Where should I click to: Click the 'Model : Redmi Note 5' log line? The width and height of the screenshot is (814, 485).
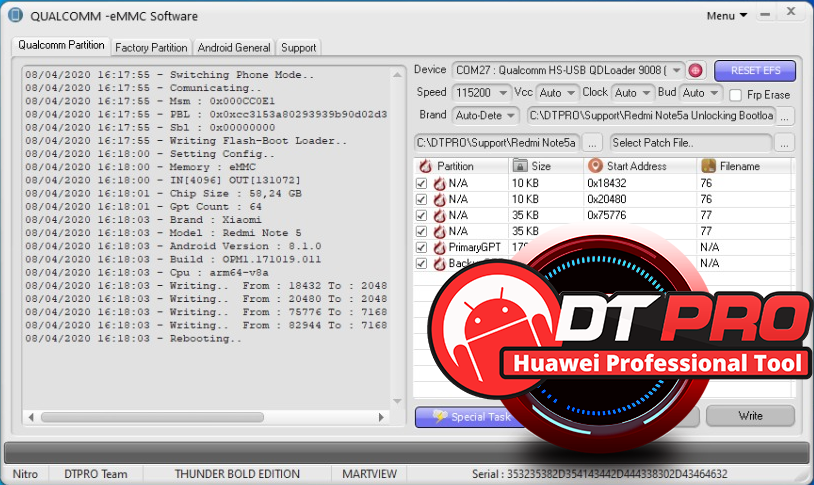tap(163, 233)
